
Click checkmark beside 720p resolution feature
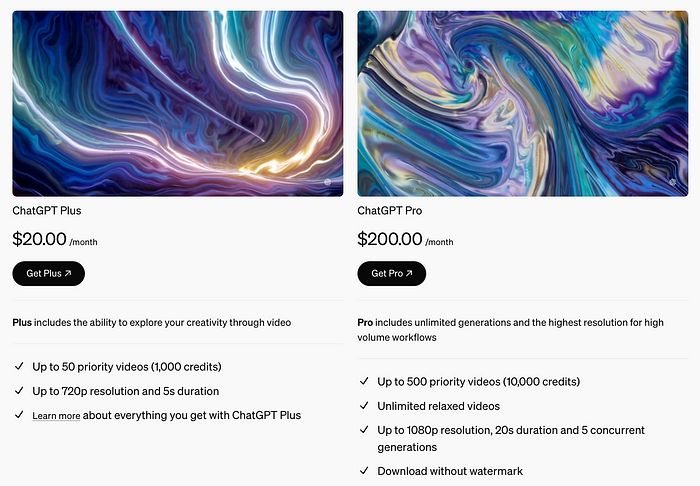click(19, 390)
